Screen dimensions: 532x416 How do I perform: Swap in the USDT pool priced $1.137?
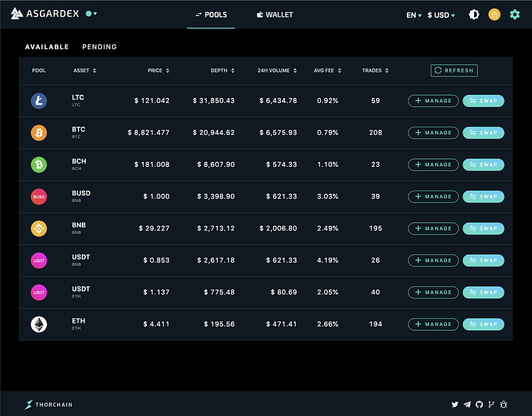483,292
